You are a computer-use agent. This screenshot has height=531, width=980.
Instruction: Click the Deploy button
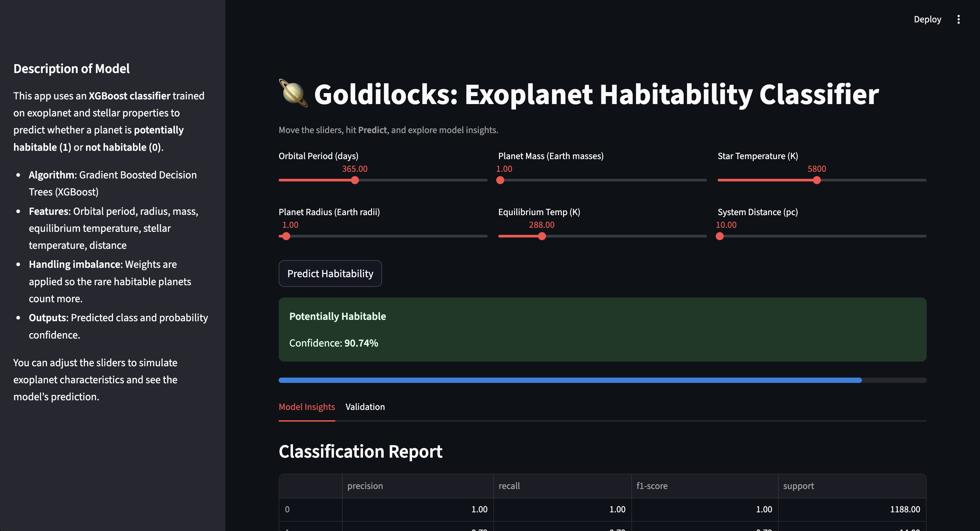pos(927,19)
